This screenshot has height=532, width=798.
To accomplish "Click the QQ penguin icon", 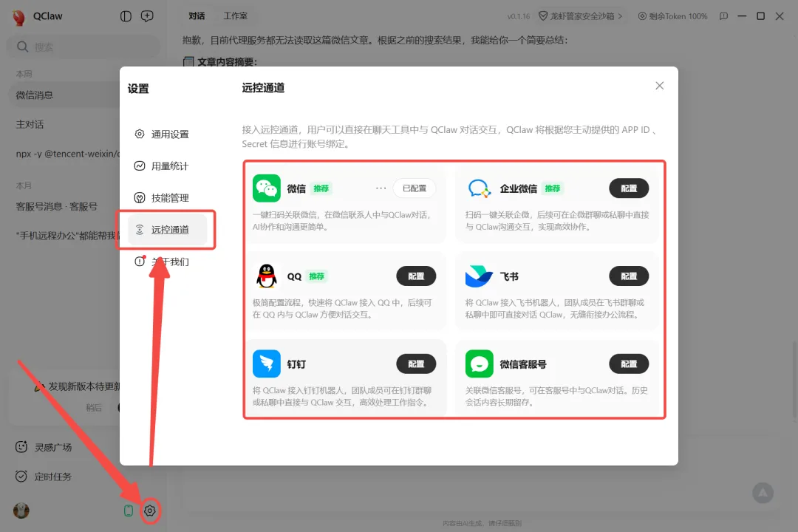I will [x=267, y=276].
